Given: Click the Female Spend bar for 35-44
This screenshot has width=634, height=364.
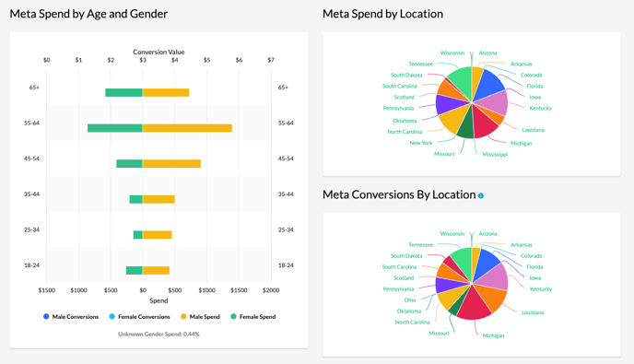Looking at the screenshot, I should coord(135,199).
